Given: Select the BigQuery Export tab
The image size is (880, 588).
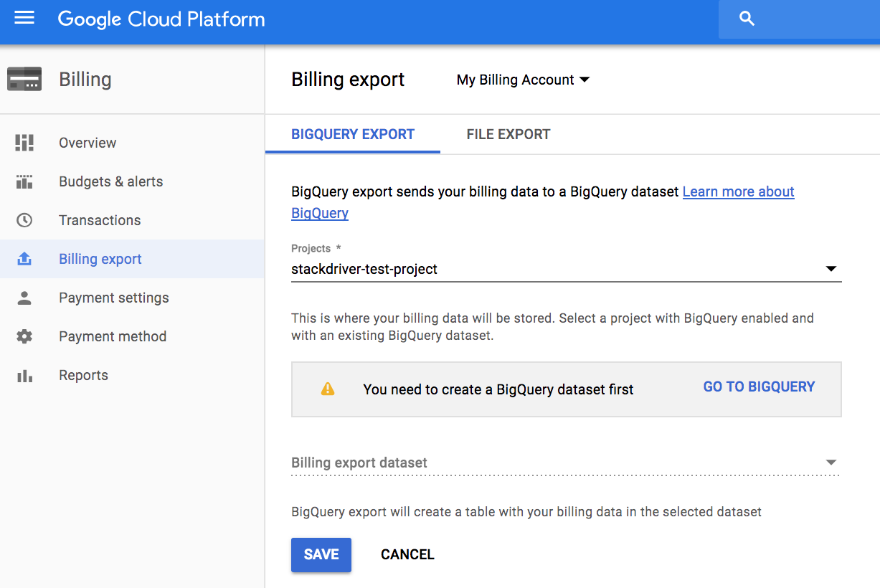Looking at the screenshot, I should click(x=352, y=134).
